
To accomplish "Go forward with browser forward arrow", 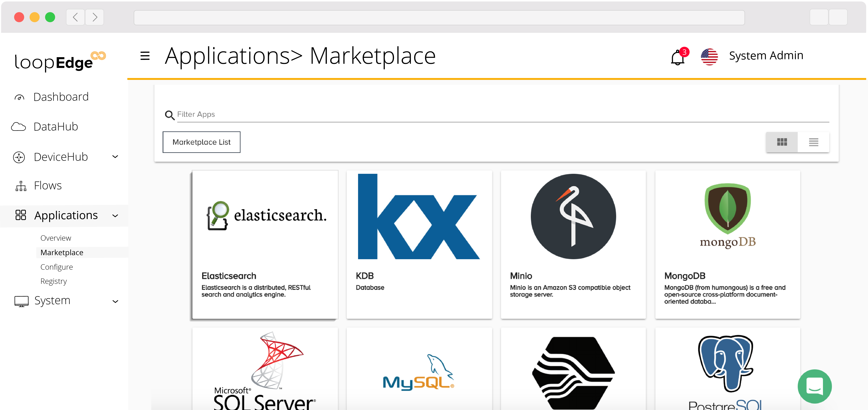I will 95,17.
